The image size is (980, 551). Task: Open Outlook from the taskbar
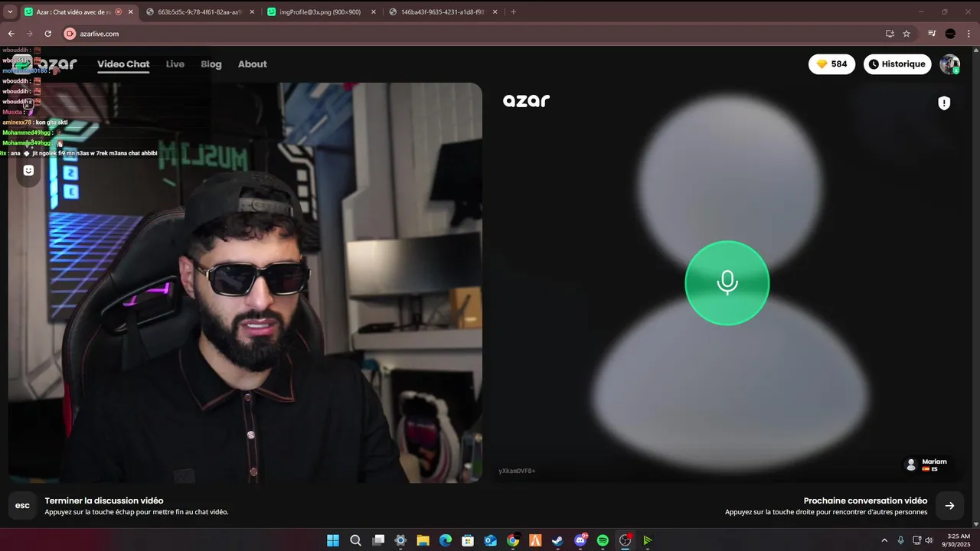pyautogui.click(x=491, y=540)
